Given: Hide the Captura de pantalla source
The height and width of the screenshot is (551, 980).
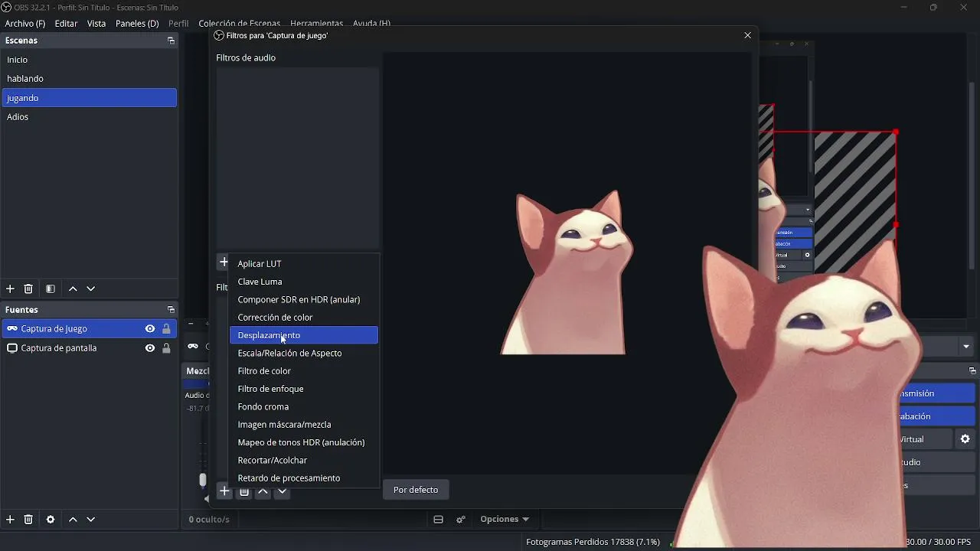Looking at the screenshot, I should [150, 348].
